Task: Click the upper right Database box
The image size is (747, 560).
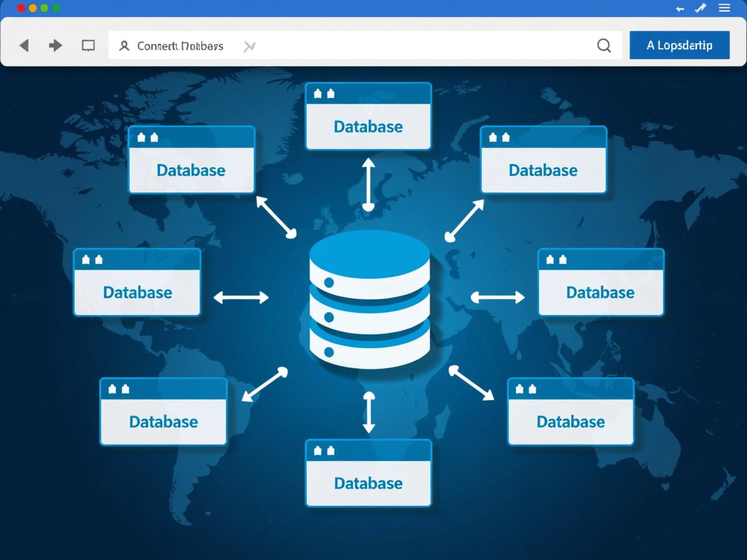Action: pyautogui.click(x=543, y=160)
